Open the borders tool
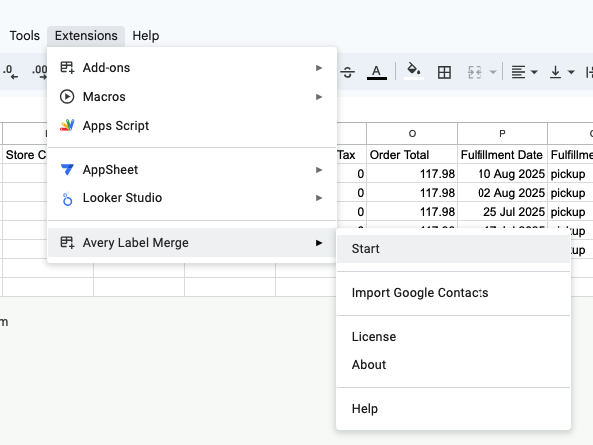Screen dimensions: 593x445 point(444,72)
